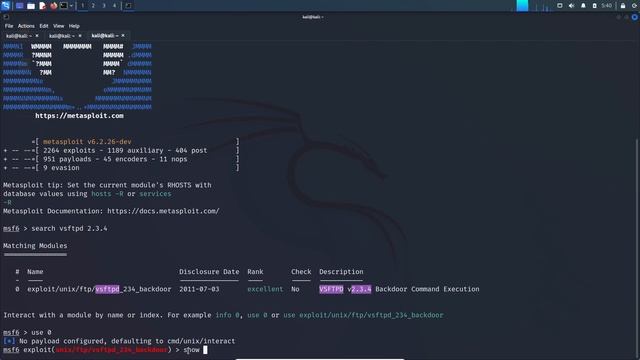The height and width of the screenshot is (360, 640).
Task: Click the 'hosts -R' tip text
Action: (107, 194)
